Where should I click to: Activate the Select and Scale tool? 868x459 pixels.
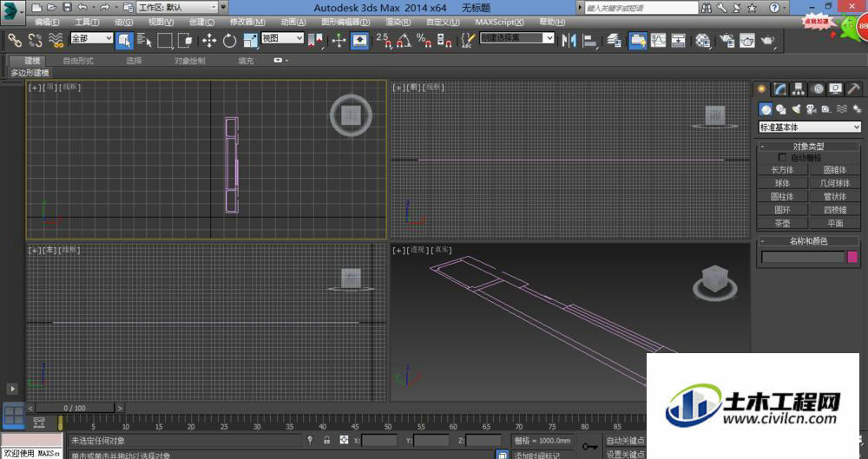pos(251,41)
